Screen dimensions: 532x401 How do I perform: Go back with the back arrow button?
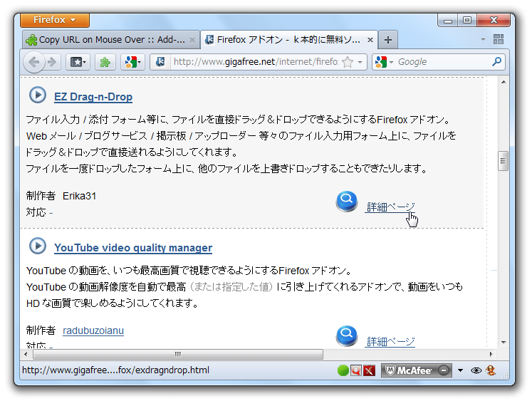point(34,62)
